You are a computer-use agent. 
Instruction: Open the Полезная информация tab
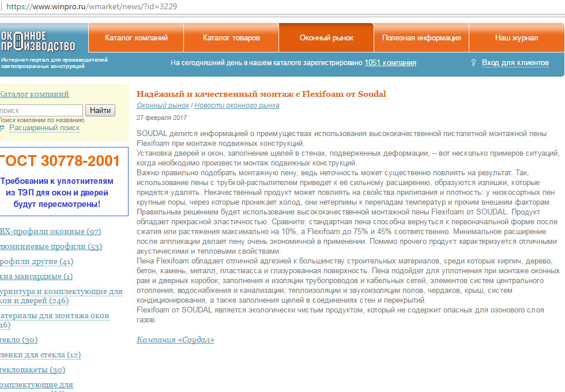coord(421,38)
